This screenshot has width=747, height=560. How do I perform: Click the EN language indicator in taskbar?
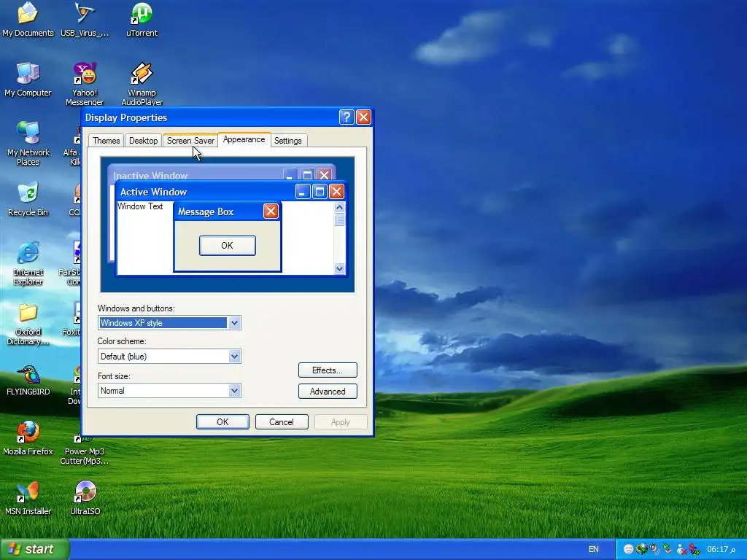(x=594, y=549)
